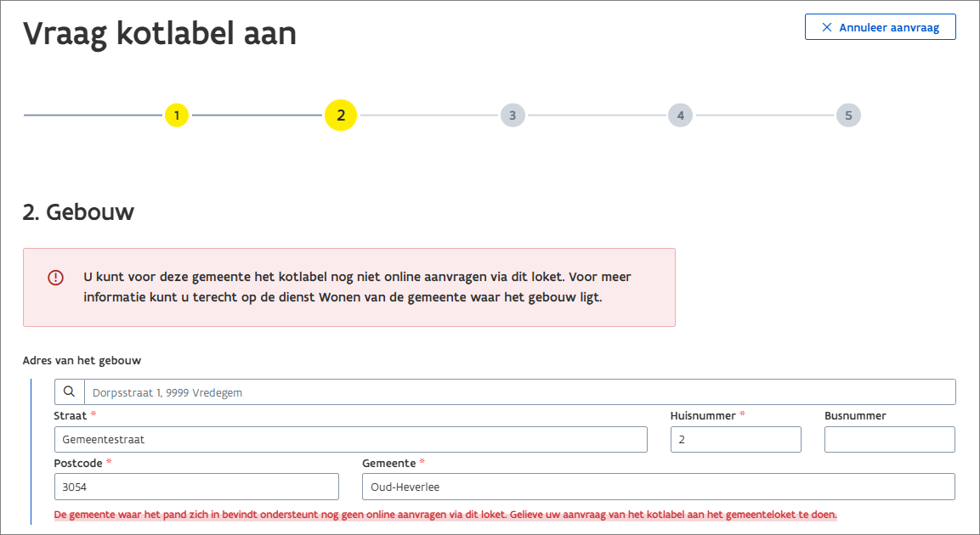Click the '2. Gebouw' section heading
980x535 pixels.
(78, 212)
